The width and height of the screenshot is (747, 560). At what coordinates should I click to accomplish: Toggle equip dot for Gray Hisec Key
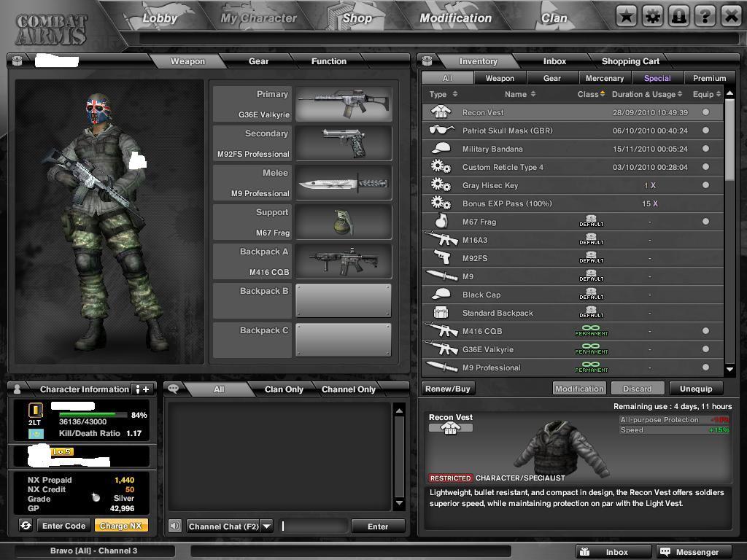705,184
